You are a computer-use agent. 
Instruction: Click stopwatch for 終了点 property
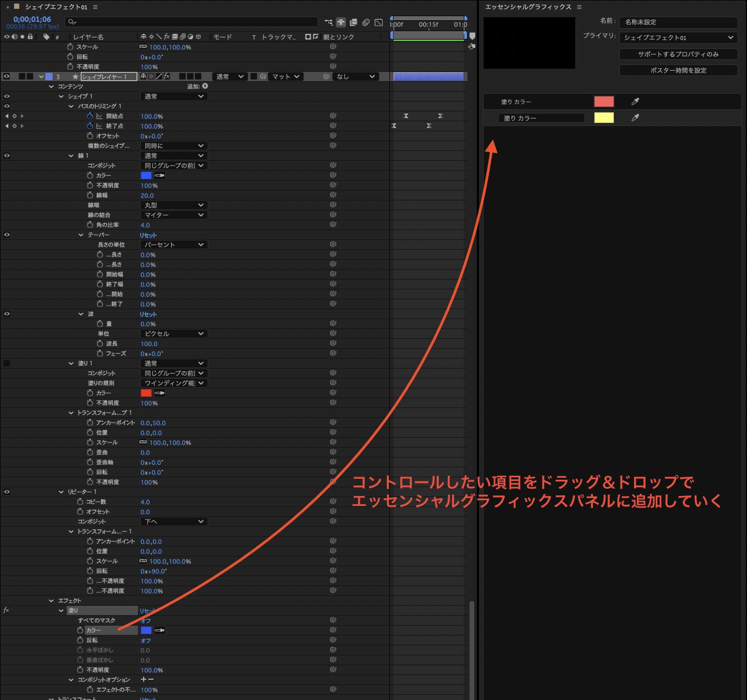[90, 126]
